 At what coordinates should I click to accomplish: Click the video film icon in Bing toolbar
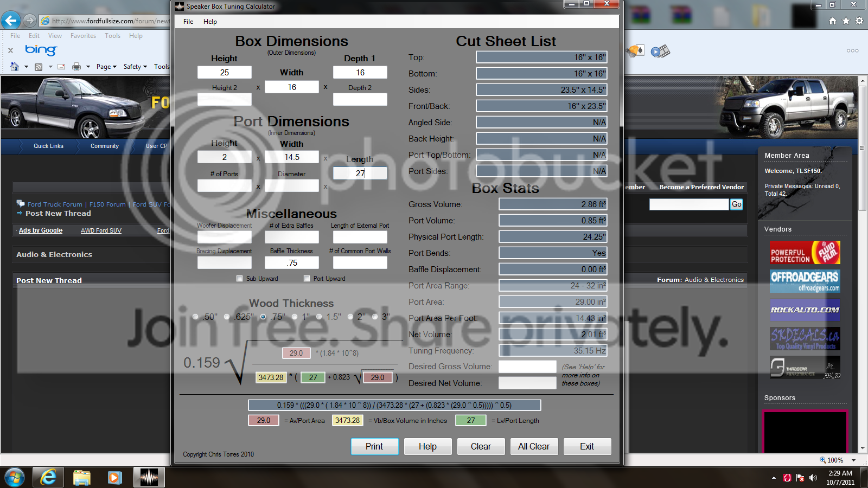pyautogui.click(x=660, y=51)
